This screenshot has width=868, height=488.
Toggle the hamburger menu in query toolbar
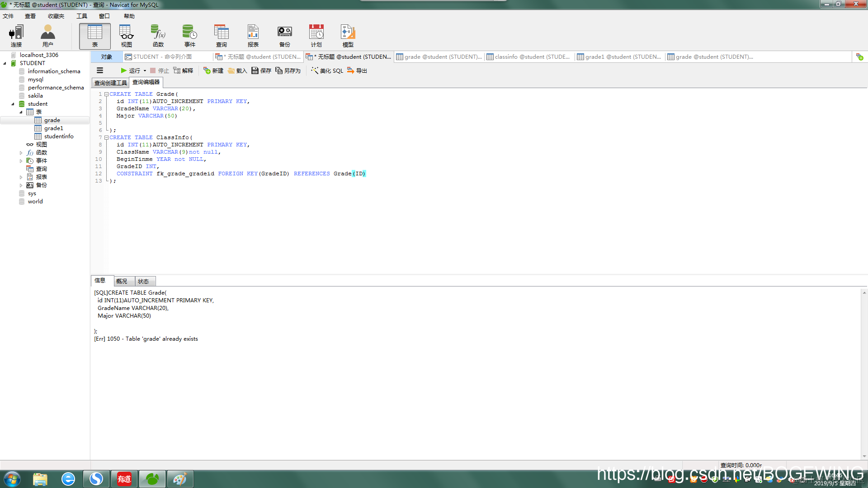100,70
